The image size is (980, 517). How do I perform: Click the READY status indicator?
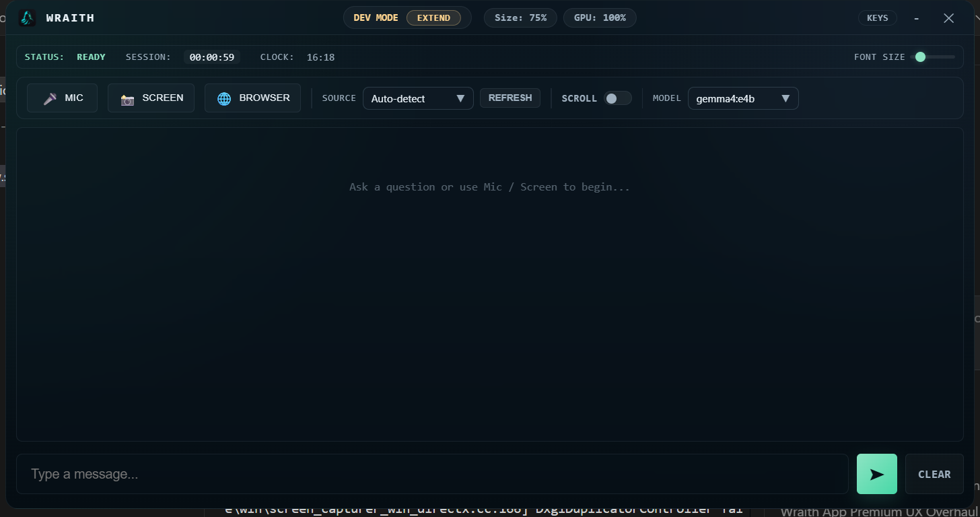(x=91, y=57)
